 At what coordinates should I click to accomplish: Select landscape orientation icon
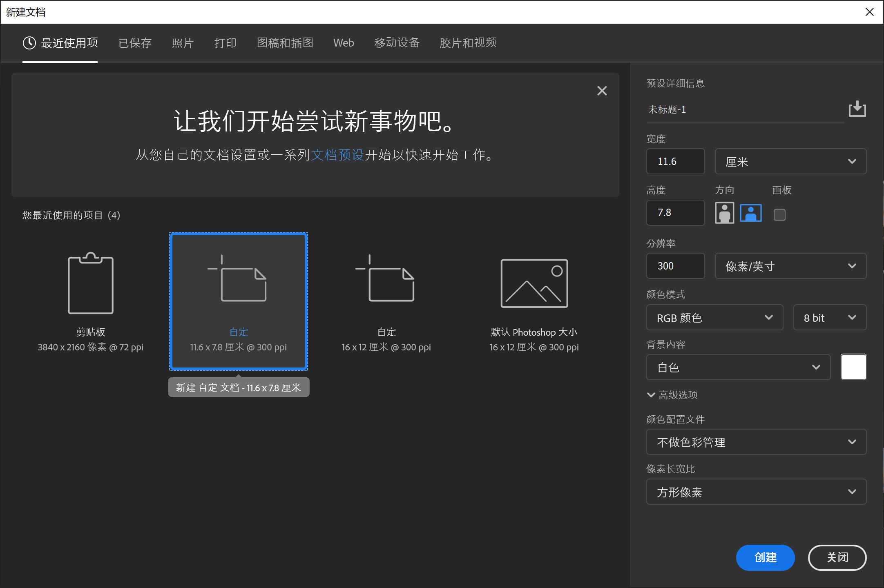(x=750, y=213)
